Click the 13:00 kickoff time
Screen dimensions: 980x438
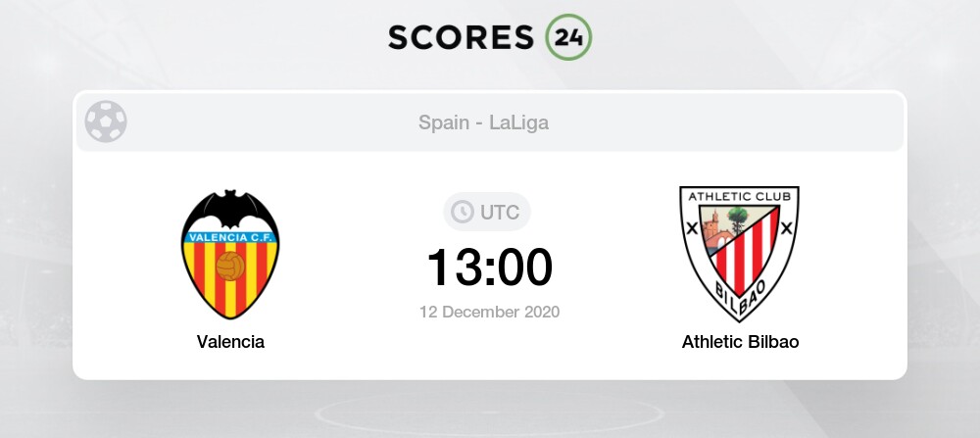coord(489,268)
